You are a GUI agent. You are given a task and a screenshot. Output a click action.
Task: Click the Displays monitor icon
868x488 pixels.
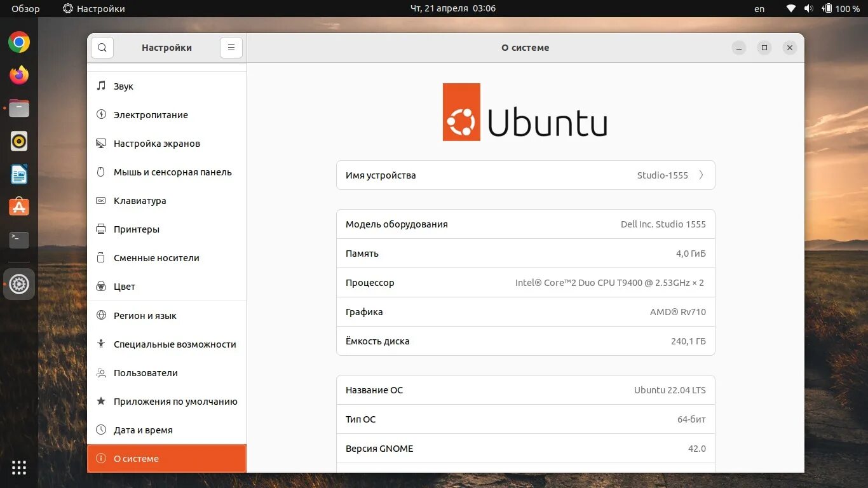tap(101, 143)
